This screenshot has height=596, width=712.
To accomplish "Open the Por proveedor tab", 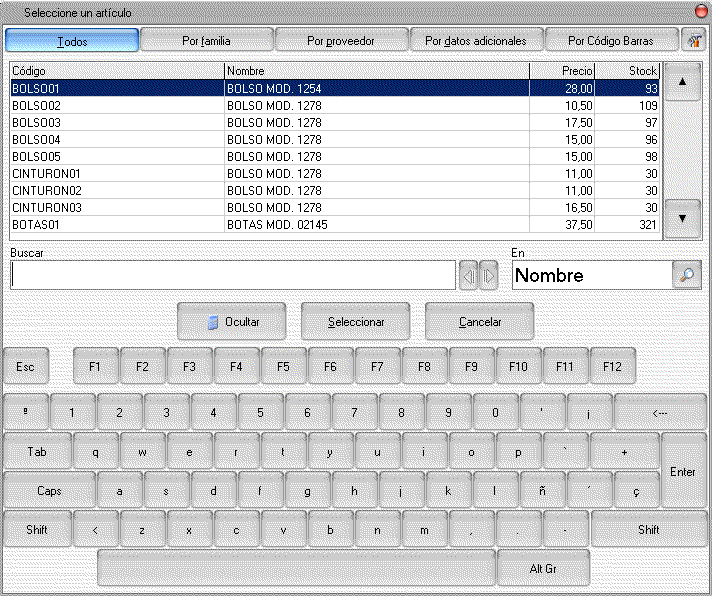I will pos(341,41).
